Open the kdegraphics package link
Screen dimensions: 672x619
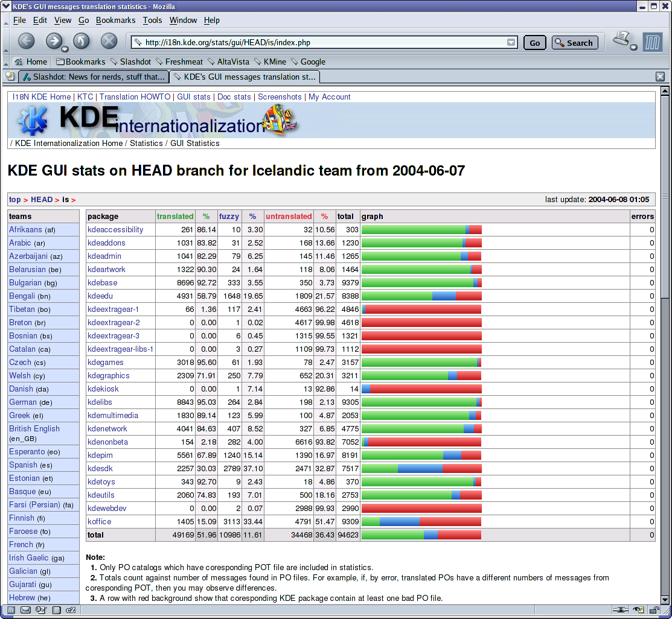tap(109, 375)
